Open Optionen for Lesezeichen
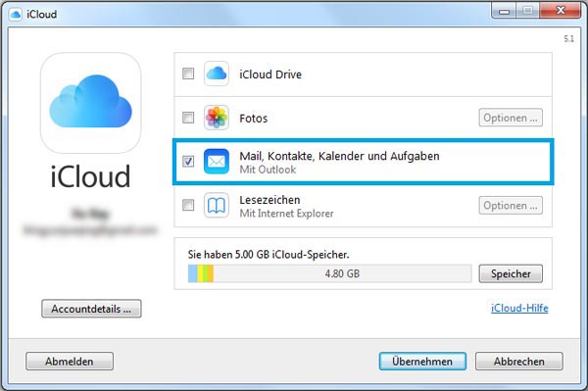This screenshot has width=588, height=391. [511, 206]
